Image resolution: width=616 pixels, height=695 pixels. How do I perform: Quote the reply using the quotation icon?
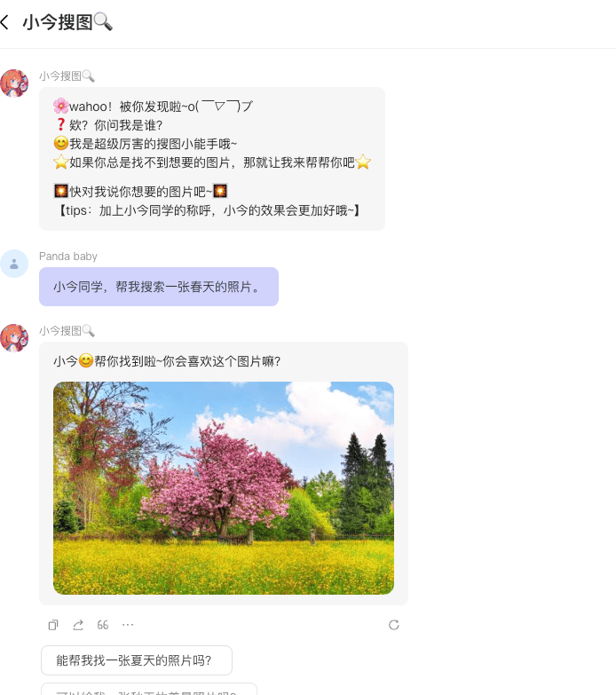[x=103, y=625]
